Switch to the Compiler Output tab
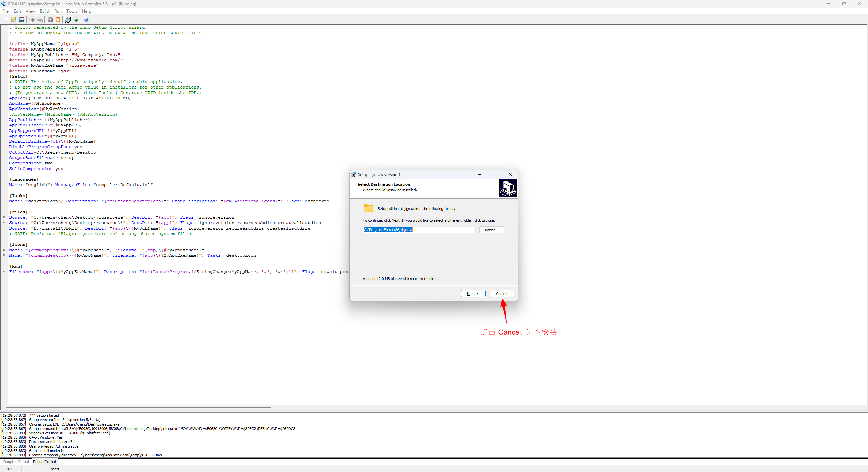 (16, 462)
